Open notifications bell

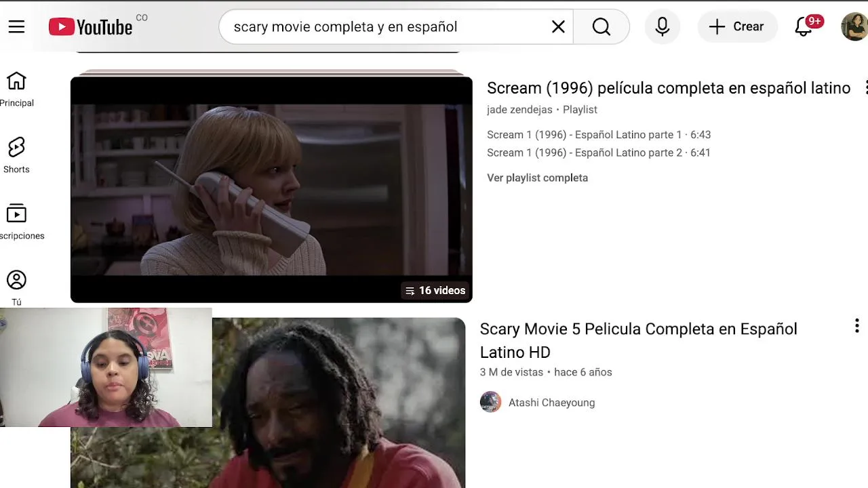[804, 26]
